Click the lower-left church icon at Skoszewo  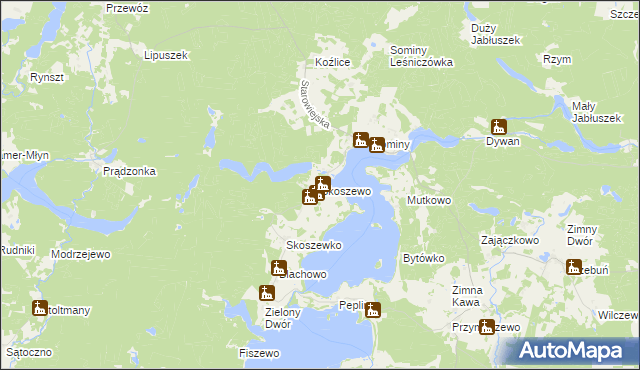coord(310,197)
